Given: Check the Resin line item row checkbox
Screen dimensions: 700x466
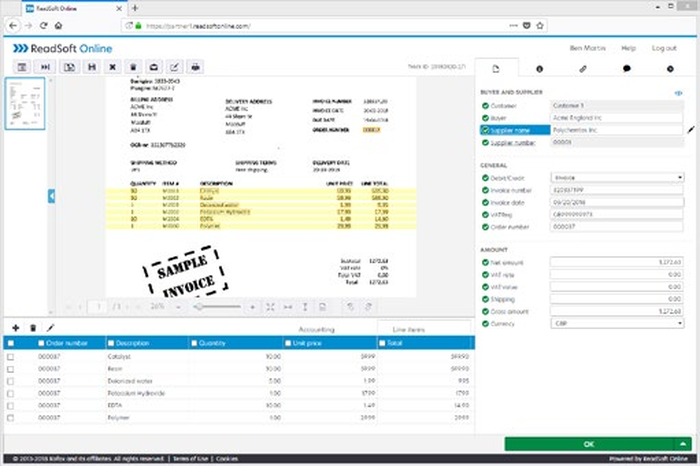Looking at the screenshot, I should tap(11, 369).
